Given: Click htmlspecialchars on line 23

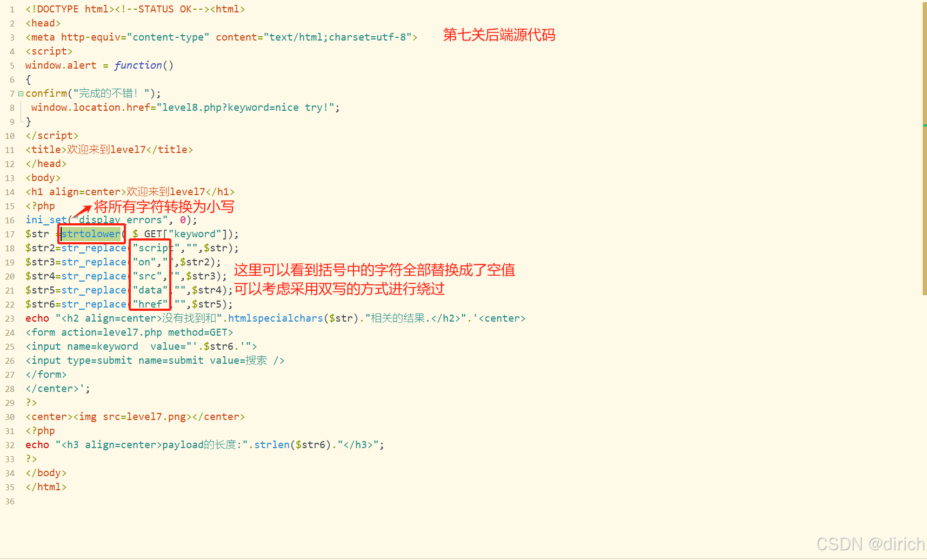Looking at the screenshot, I should click(x=275, y=318).
